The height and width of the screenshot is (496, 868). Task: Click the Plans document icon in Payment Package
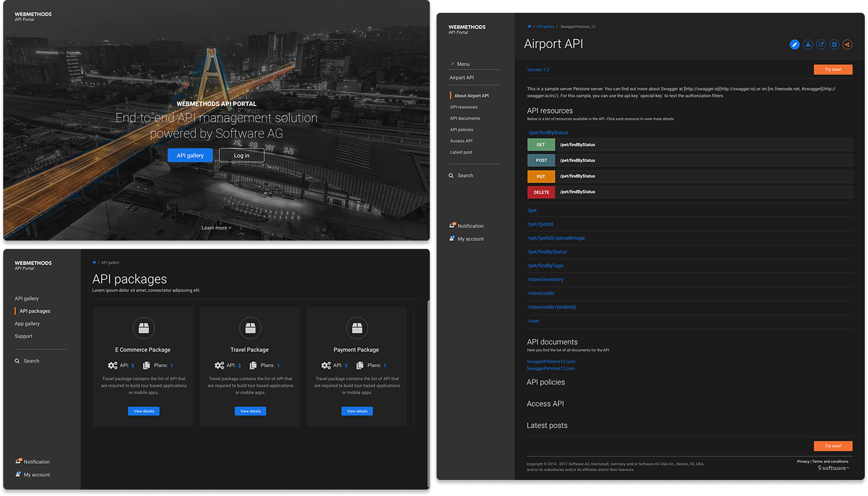click(x=360, y=365)
